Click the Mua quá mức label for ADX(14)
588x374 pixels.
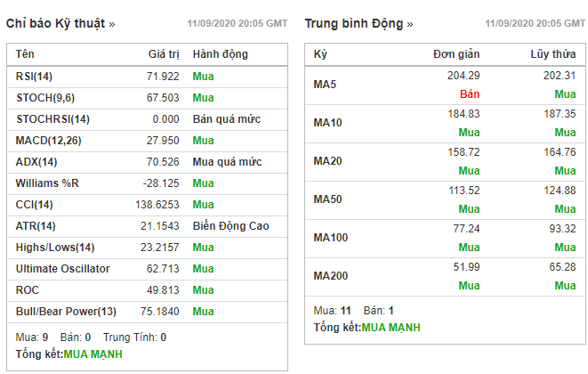(227, 162)
